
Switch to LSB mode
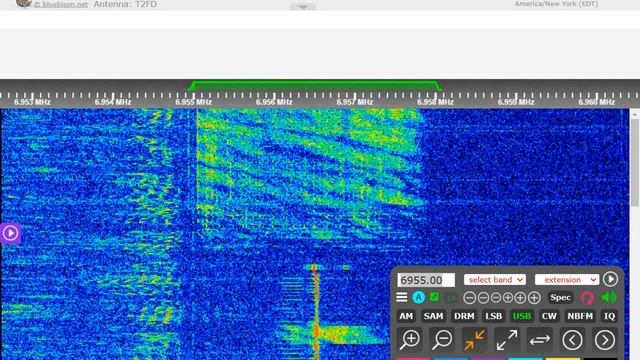click(493, 316)
